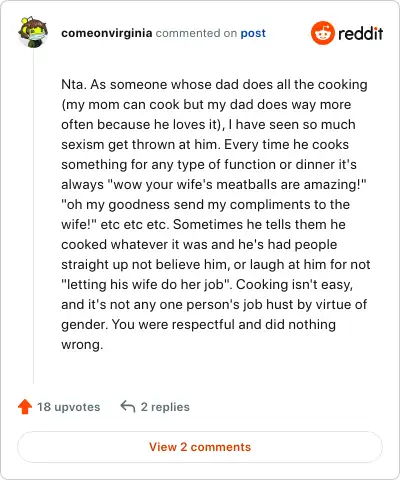Open the Reddit Snoo logo icon
The image size is (400, 480).
click(322, 33)
